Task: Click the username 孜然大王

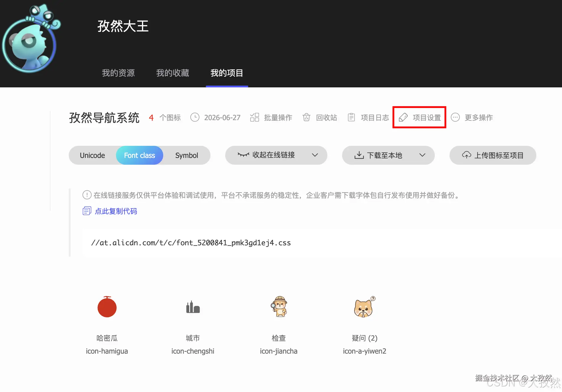Action: [123, 26]
